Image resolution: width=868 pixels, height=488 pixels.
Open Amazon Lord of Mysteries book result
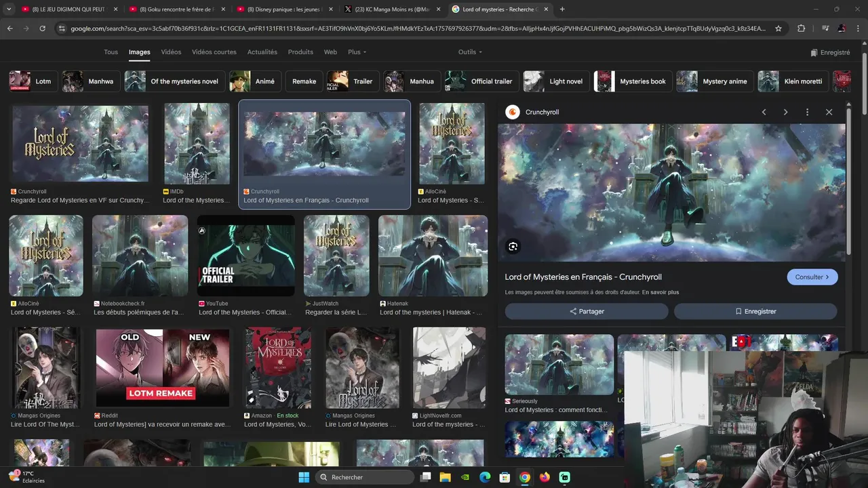(278, 368)
